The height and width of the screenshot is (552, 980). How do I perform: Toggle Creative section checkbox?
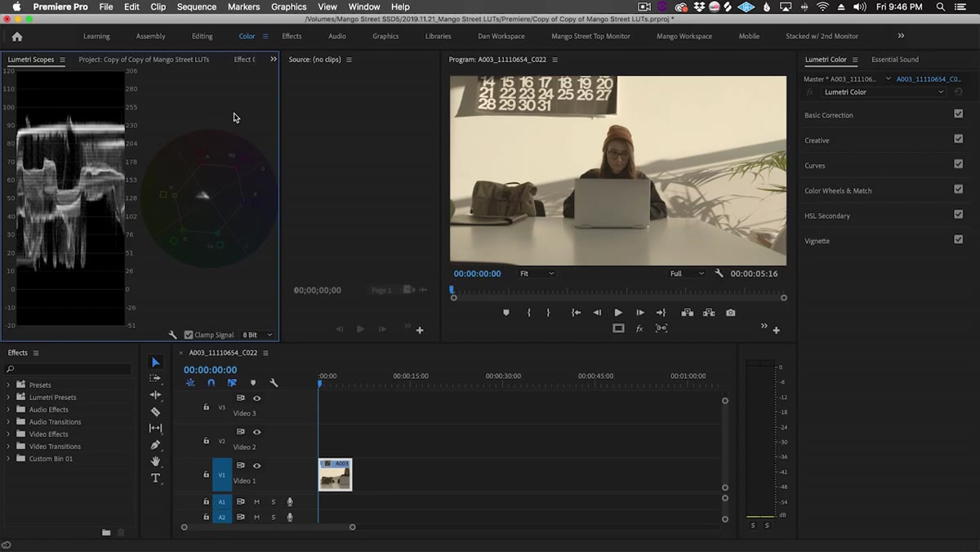959,139
